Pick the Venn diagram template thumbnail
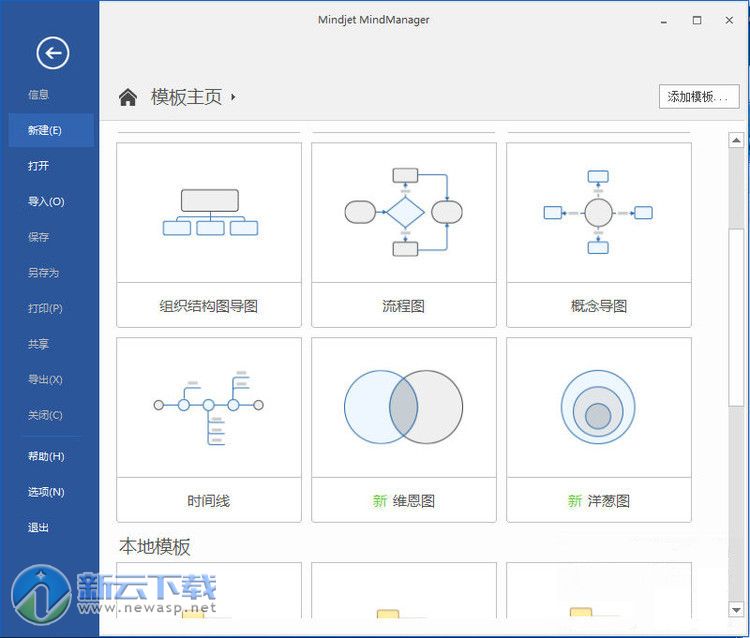 (x=404, y=407)
